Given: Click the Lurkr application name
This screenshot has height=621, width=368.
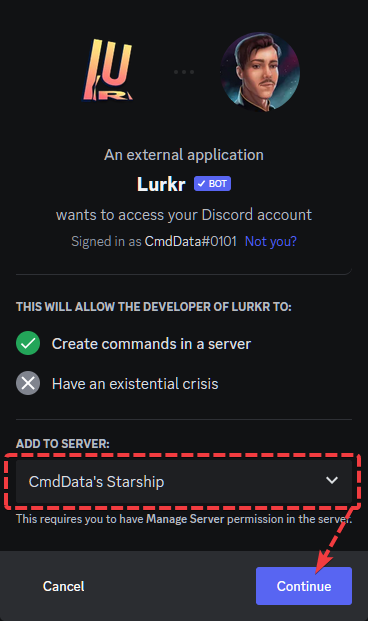Looking at the screenshot, I should coord(161,184).
